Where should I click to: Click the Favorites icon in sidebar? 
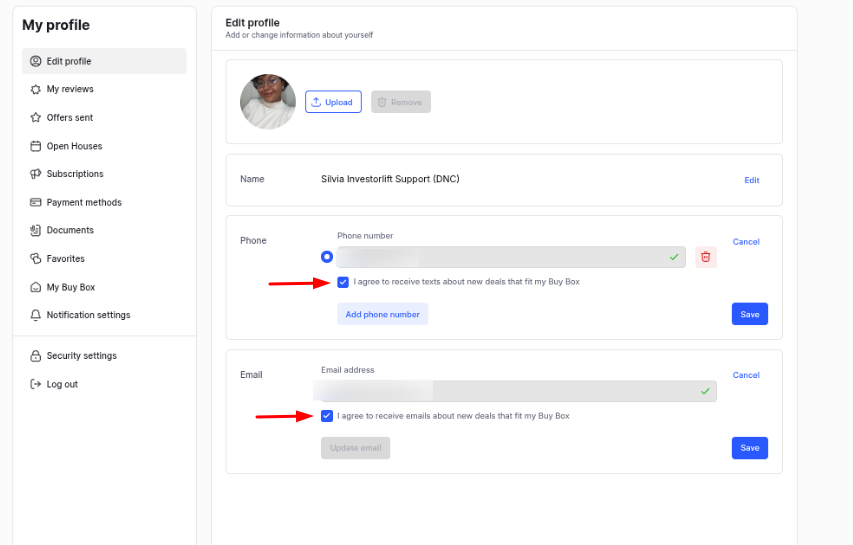click(x=35, y=258)
